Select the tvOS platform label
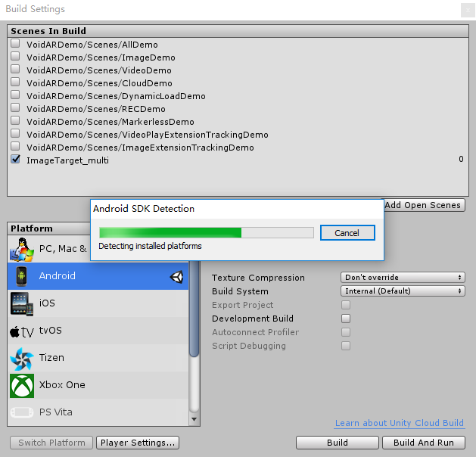Viewport: 476px width, 457px height. pos(51,330)
